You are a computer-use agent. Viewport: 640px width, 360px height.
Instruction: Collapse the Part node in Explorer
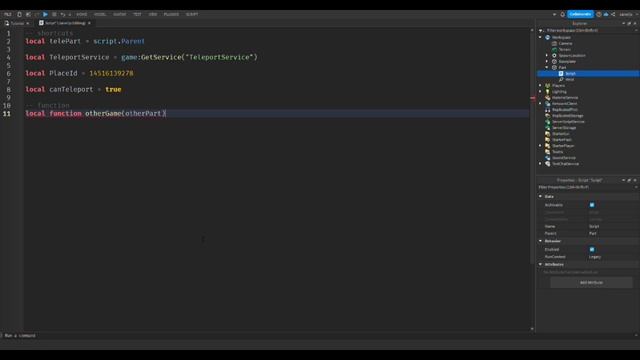[x=547, y=67]
